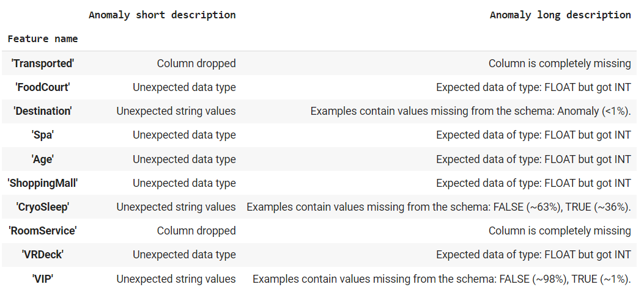
Task: Click 'Unexpected data type' in the Age row
Action: (x=184, y=159)
